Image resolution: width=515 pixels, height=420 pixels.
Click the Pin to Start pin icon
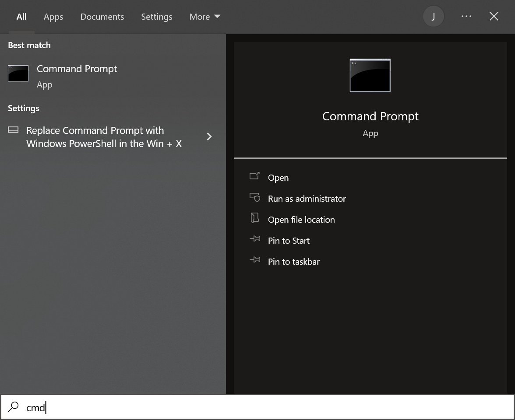tap(255, 239)
